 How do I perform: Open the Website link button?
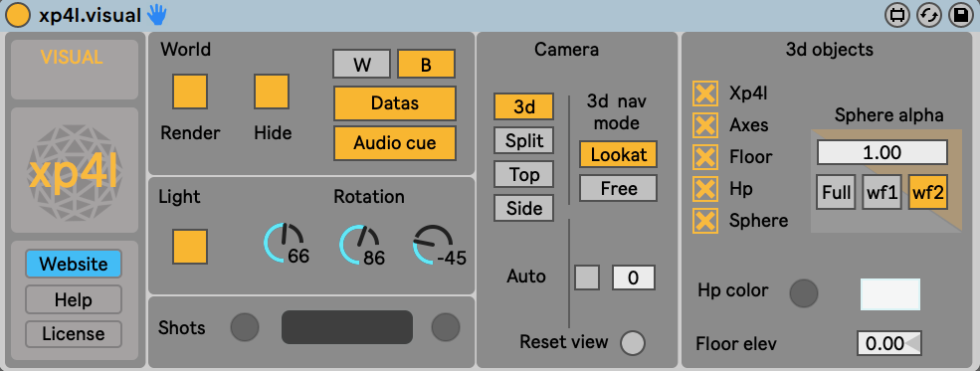coord(74,265)
